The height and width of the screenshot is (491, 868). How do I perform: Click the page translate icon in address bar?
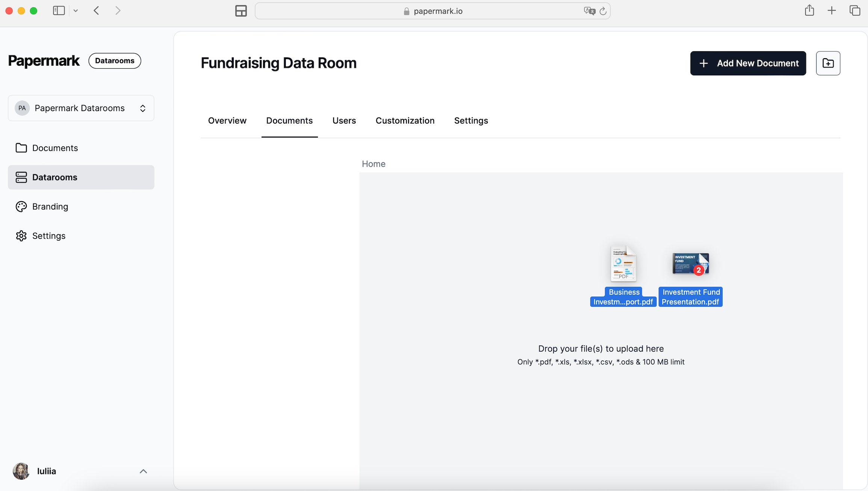point(589,11)
